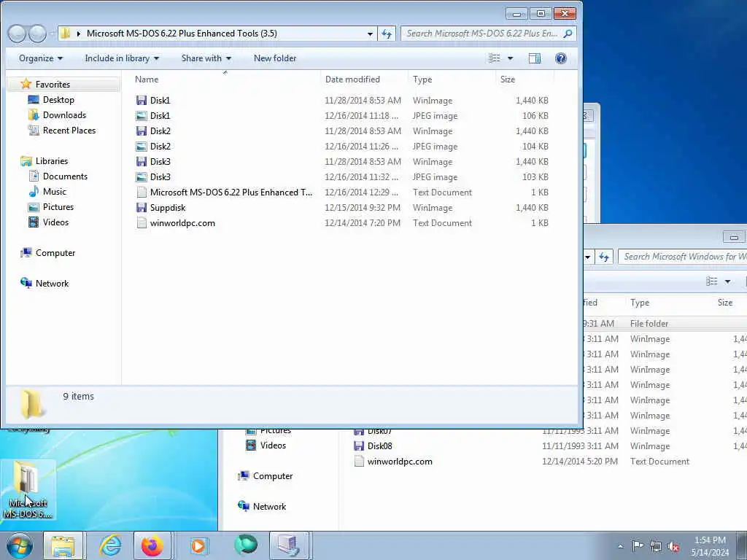Click the taskbar clock showing 1:54 PM

[x=710, y=540]
